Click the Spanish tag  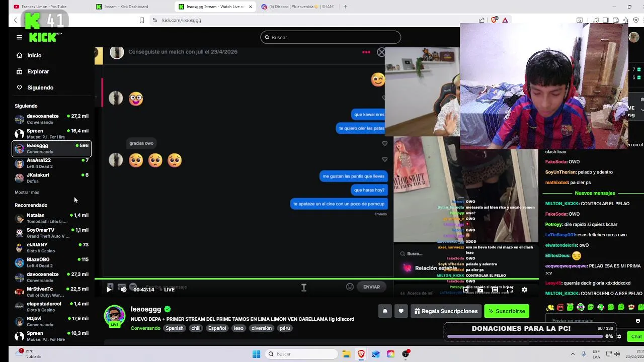[175, 328]
